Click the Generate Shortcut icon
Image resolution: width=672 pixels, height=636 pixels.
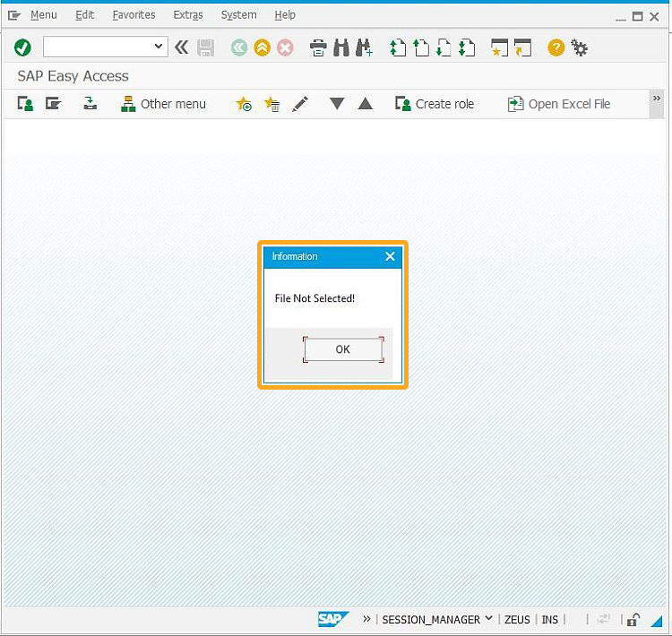click(x=522, y=47)
